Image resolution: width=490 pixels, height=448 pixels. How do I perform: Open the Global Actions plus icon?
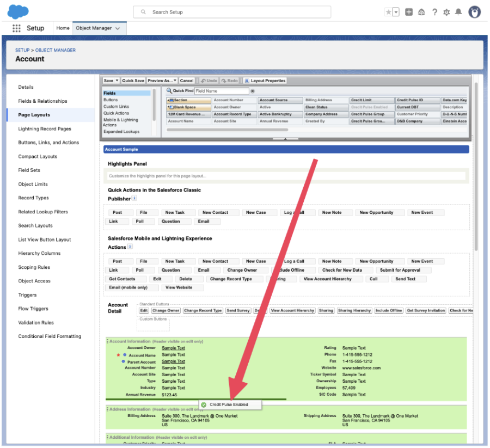(409, 12)
